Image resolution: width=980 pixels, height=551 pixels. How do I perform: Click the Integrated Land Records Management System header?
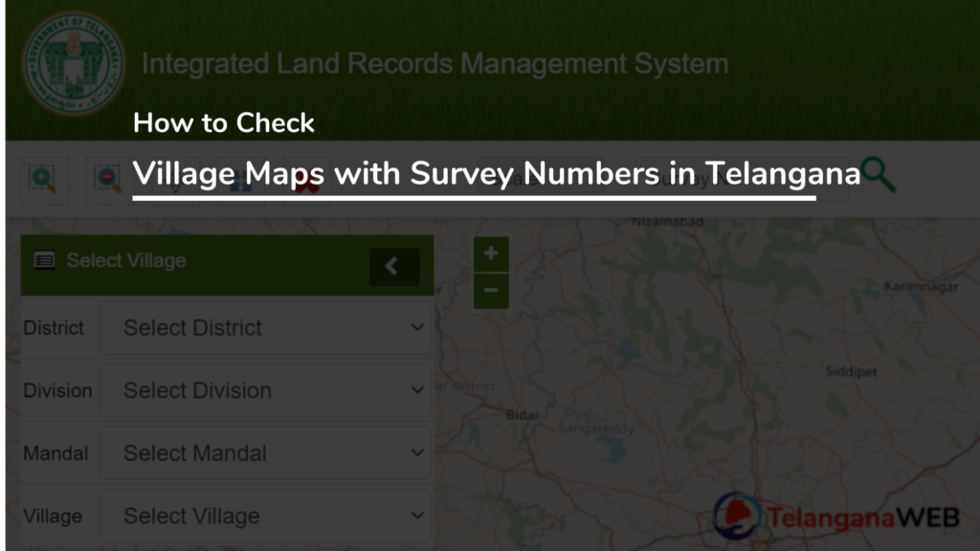pyautogui.click(x=434, y=63)
